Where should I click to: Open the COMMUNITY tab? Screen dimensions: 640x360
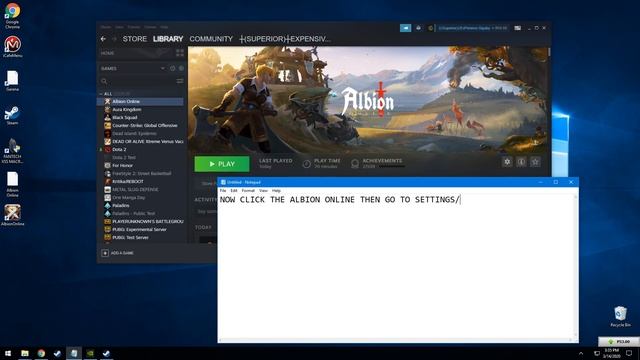click(211, 39)
